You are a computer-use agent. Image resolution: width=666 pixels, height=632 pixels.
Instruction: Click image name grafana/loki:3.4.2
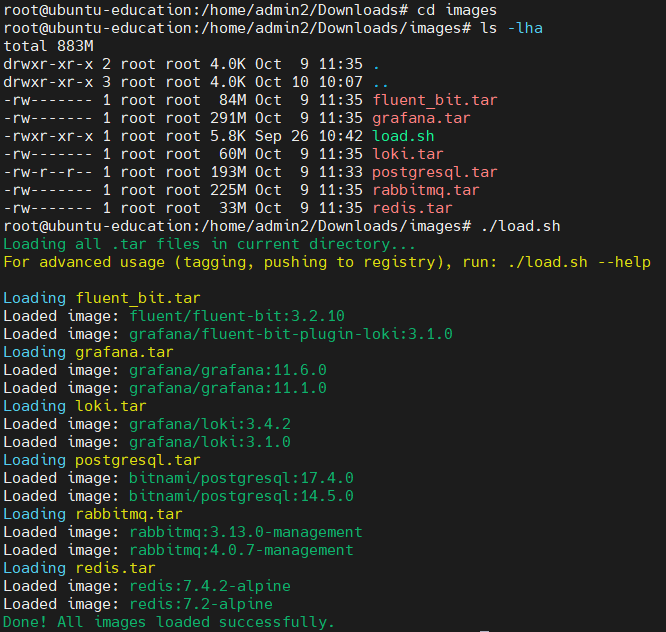[209, 424]
